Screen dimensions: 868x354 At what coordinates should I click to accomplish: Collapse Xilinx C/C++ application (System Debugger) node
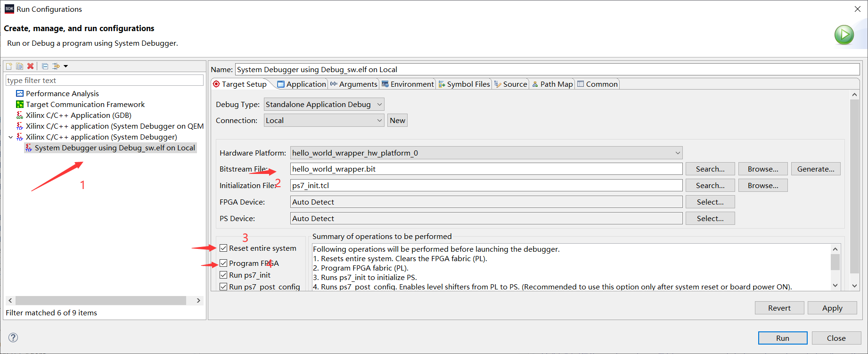coord(10,137)
